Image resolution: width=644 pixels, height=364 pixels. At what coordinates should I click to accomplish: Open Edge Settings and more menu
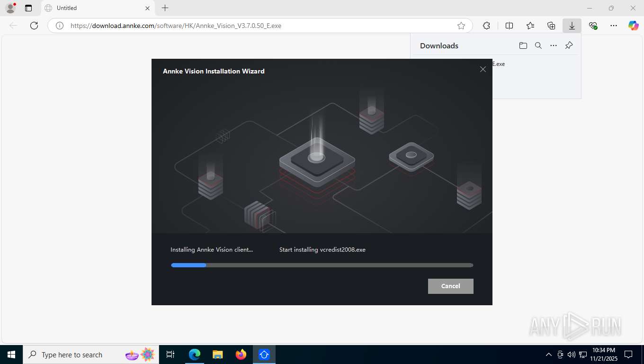pyautogui.click(x=614, y=26)
